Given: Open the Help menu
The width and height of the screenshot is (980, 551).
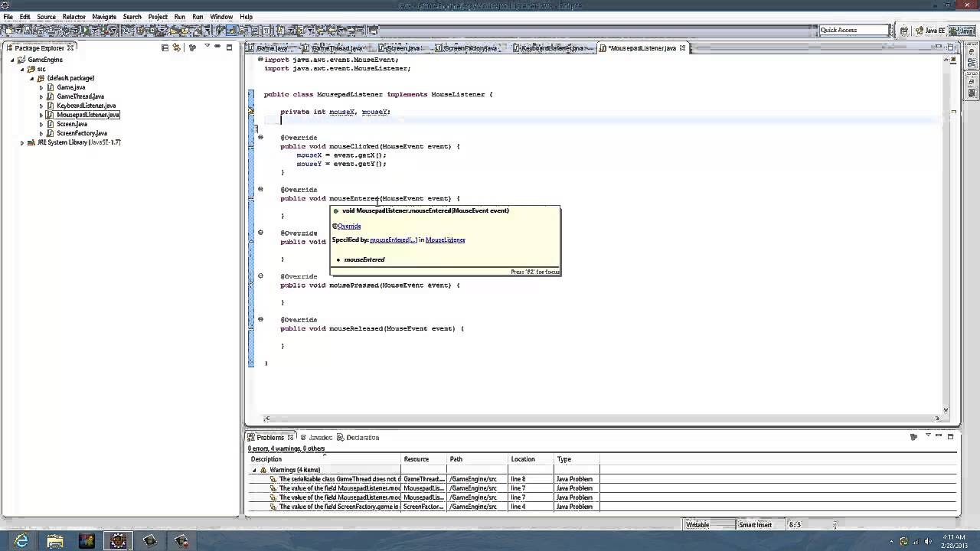Looking at the screenshot, I should [x=246, y=17].
